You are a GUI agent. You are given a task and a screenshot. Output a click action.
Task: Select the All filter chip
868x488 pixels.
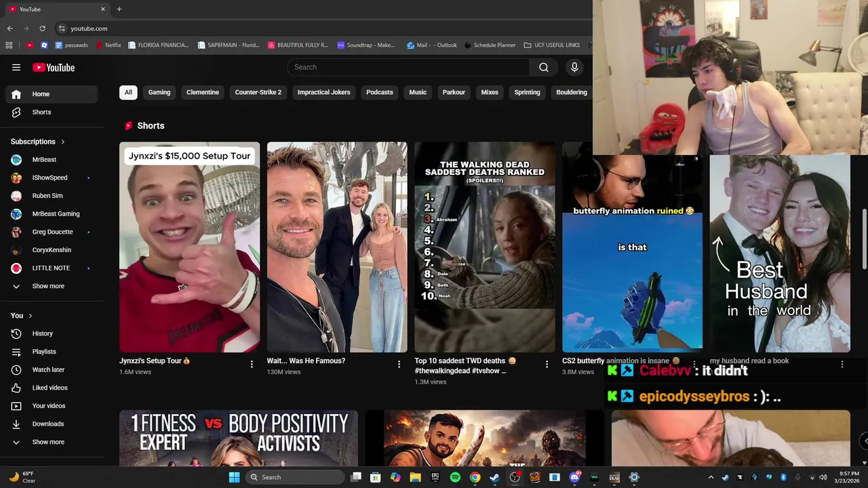pos(128,92)
